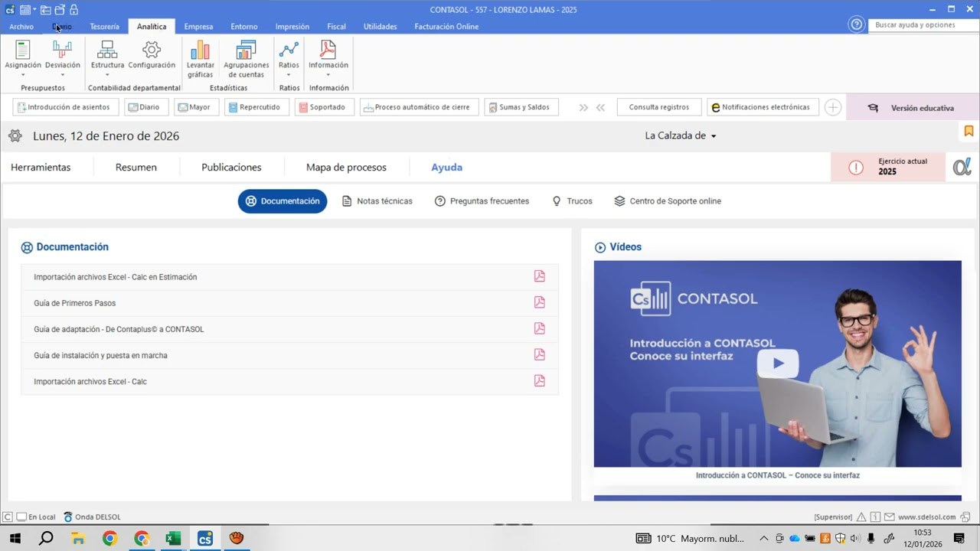Switch to the Impresión ribbon tab
980x551 pixels.
tap(292, 27)
